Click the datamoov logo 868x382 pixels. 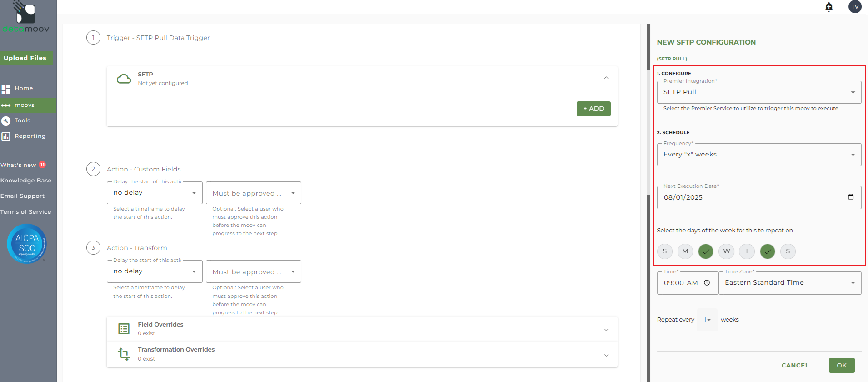point(26,17)
